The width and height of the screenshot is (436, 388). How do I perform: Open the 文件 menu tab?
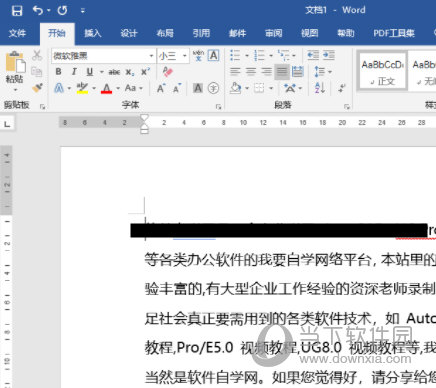point(17,33)
